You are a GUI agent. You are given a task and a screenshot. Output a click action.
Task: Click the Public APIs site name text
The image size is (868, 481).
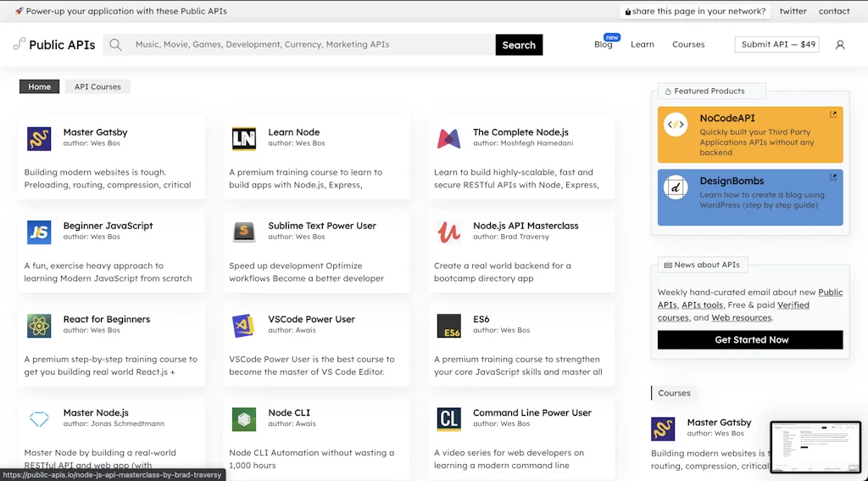(62, 45)
